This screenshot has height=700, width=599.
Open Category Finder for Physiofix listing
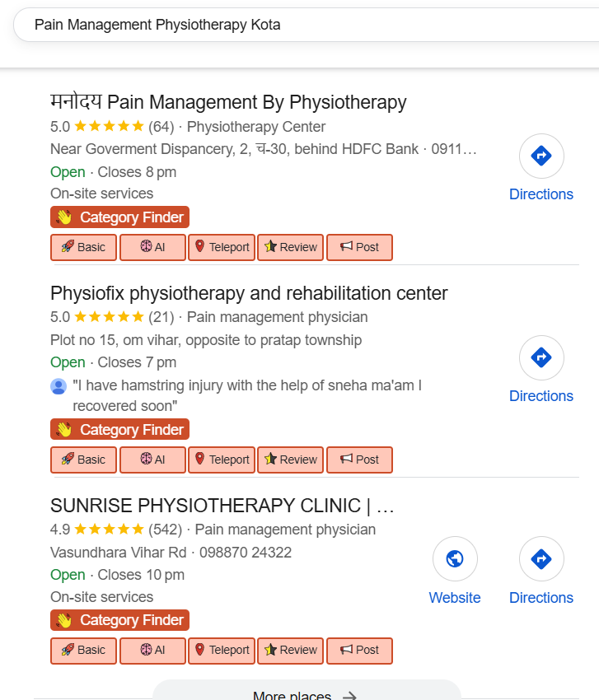(x=120, y=429)
